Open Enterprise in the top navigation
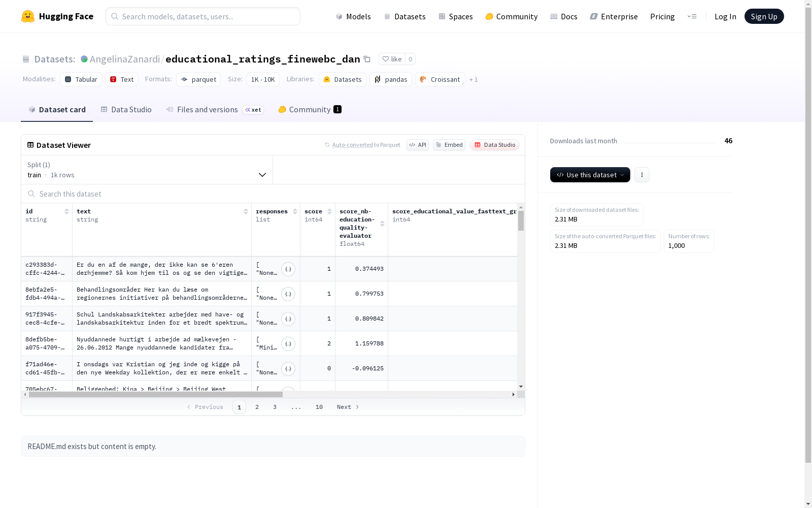The height and width of the screenshot is (508, 812). 614,16
